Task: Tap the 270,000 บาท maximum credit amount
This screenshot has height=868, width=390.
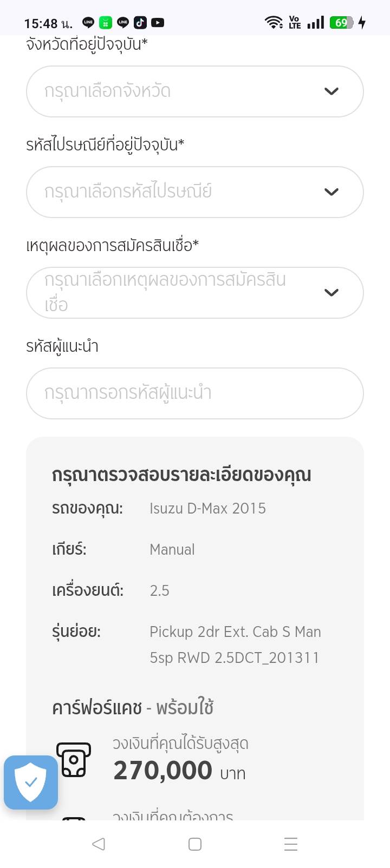Action: point(179,771)
